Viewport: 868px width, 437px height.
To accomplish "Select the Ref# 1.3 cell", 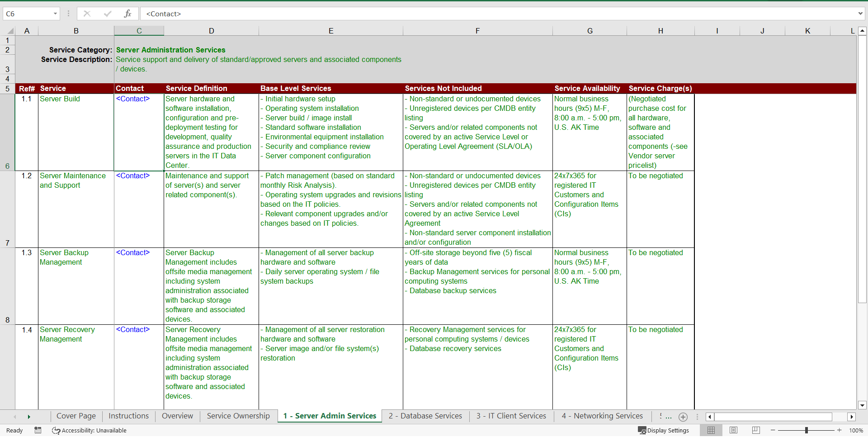I will pos(27,286).
